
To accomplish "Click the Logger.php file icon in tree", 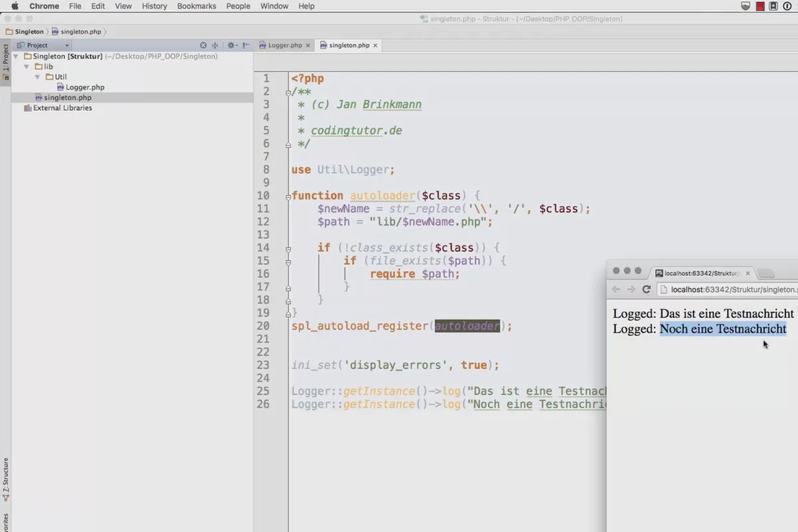I will coord(60,87).
